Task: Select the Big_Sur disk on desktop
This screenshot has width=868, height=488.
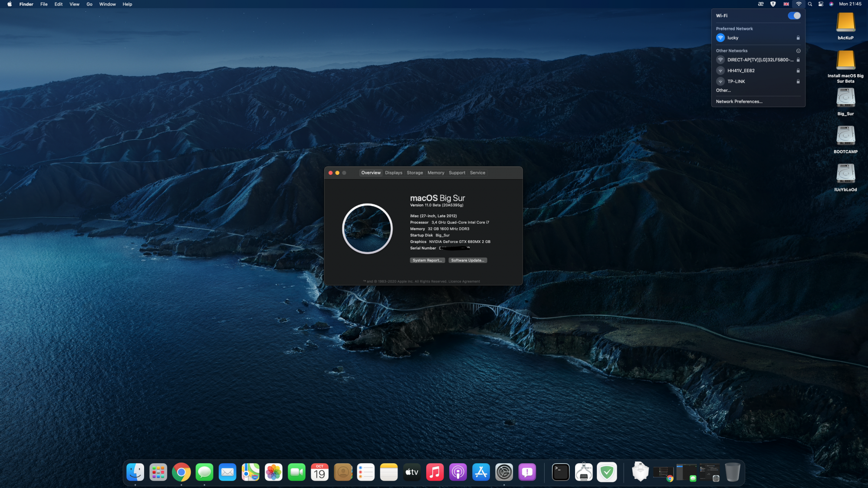Action: pos(845,102)
